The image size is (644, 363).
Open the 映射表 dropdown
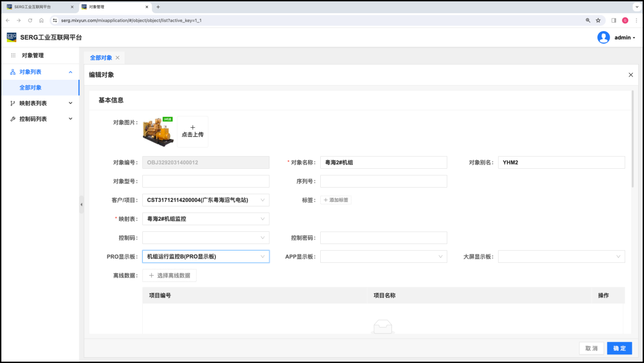click(x=205, y=219)
